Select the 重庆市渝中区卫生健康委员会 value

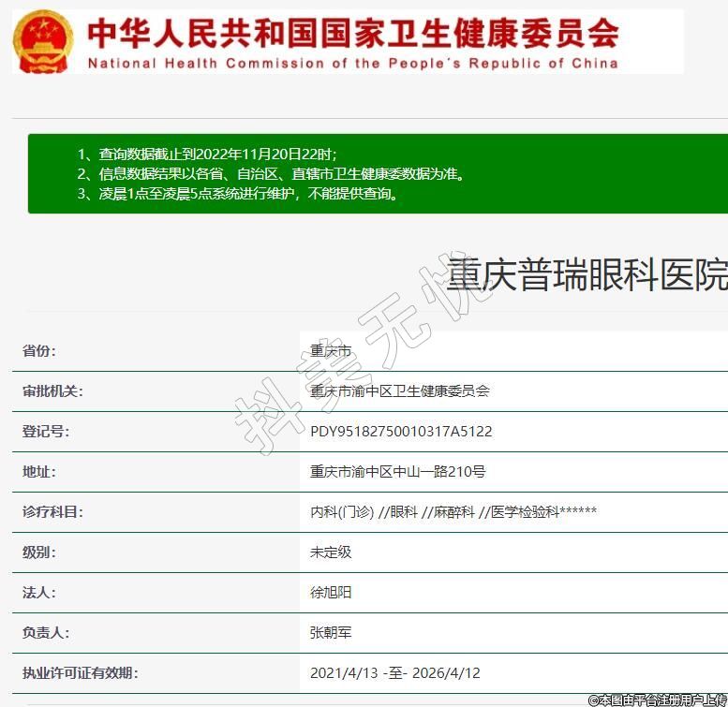tap(399, 391)
